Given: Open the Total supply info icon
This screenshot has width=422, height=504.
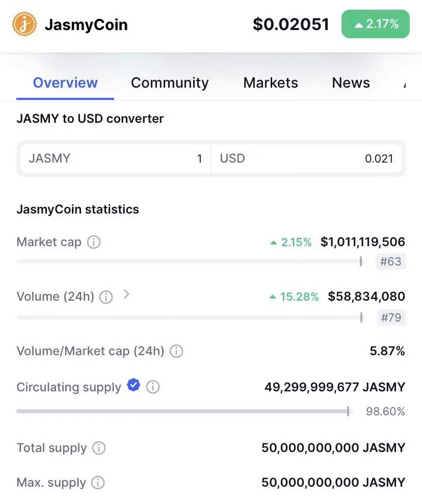Looking at the screenshot, I should point(99,448).
